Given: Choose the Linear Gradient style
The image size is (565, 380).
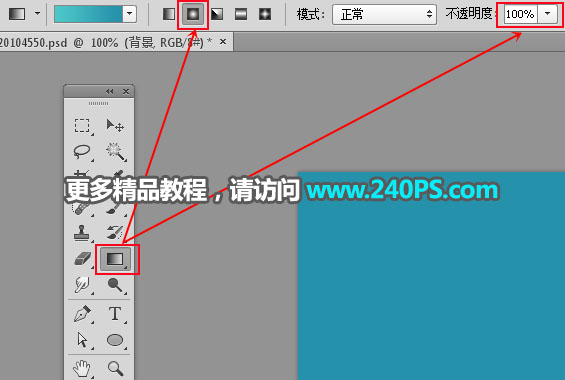Looking at the screenshot, I should click(169, 14).
